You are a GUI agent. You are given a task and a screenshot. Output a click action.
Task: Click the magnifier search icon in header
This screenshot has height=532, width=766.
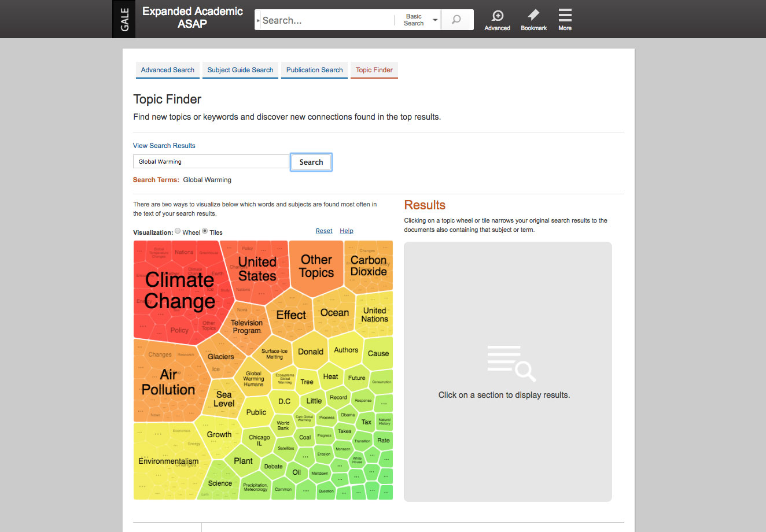[x=456, y=20]
